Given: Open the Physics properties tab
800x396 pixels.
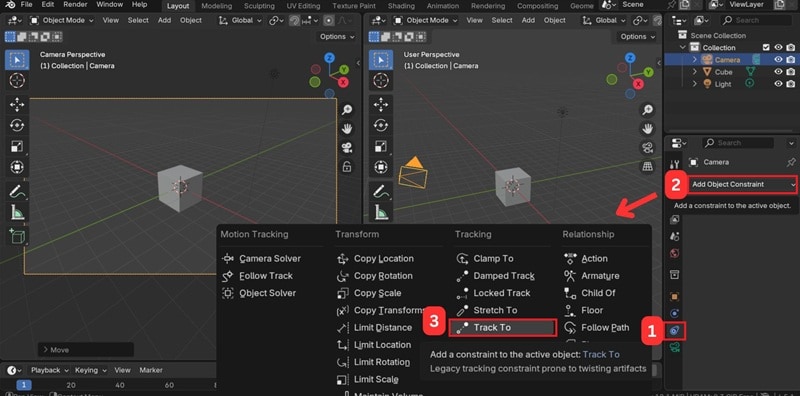Looking at the screenshot, I should click(674, 314).
